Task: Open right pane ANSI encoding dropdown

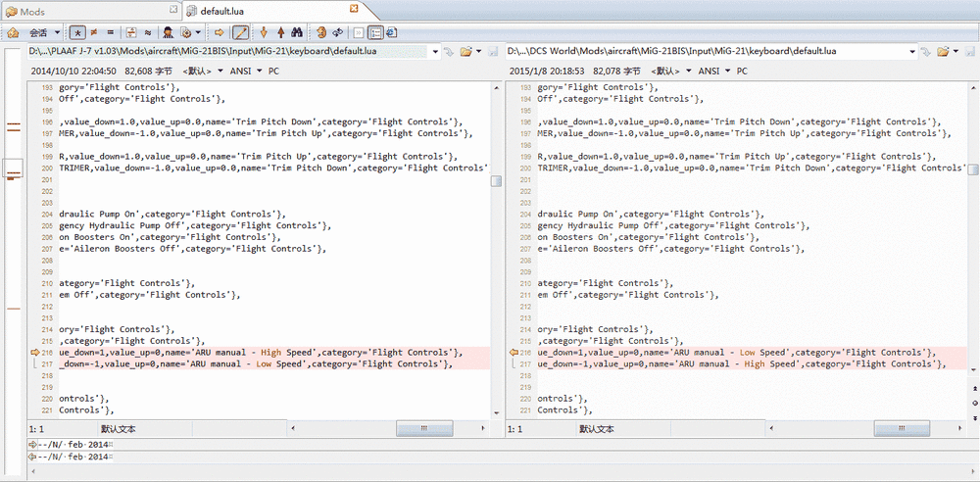Action: pos(713,72)
